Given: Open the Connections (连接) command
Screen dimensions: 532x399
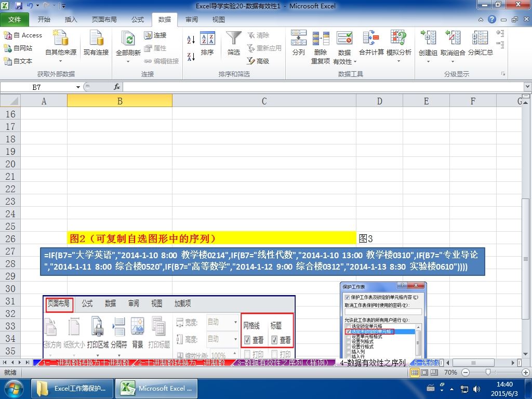Looking at the screenshot, I should coord(155,35).
